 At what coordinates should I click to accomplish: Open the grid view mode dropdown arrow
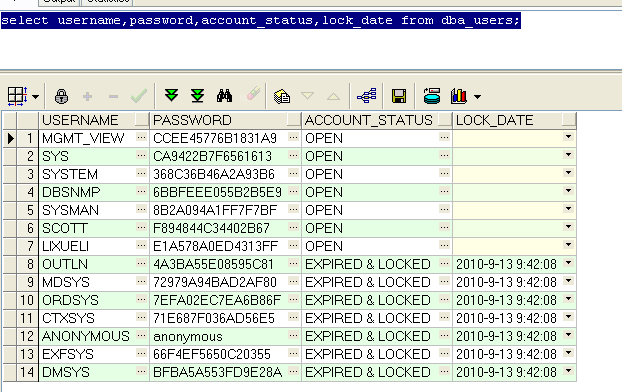tap(36, 96)
